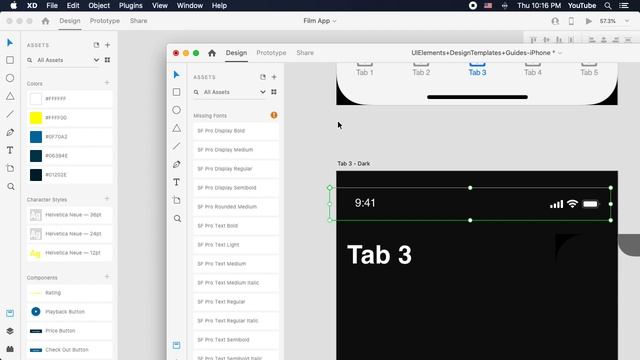The width and height of the screenshot is (640, 360).
Task: Add asset with plus in front Assets panel
Action: click(x=274, y=77)
